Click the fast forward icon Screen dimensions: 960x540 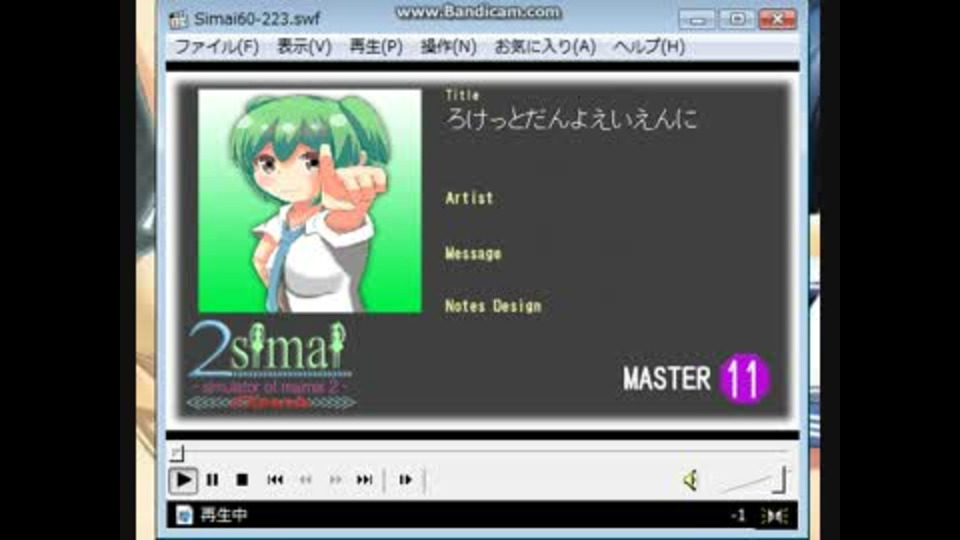tap(335, 480)
